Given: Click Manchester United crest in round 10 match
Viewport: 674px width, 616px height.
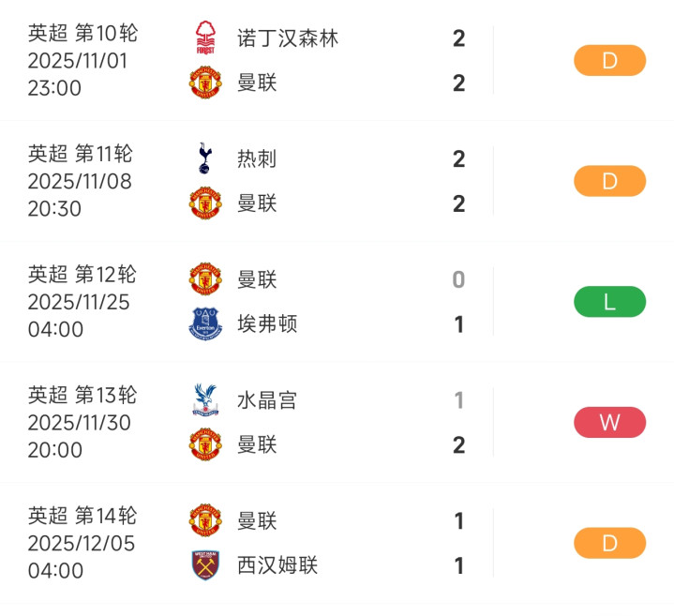Looking at the screenshot, I should 205,83.
